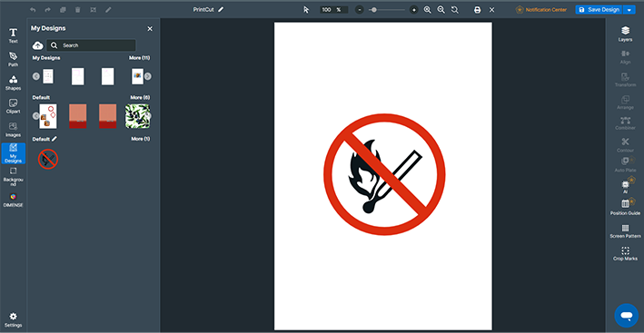Click the X icon next to print

(491, 10)
